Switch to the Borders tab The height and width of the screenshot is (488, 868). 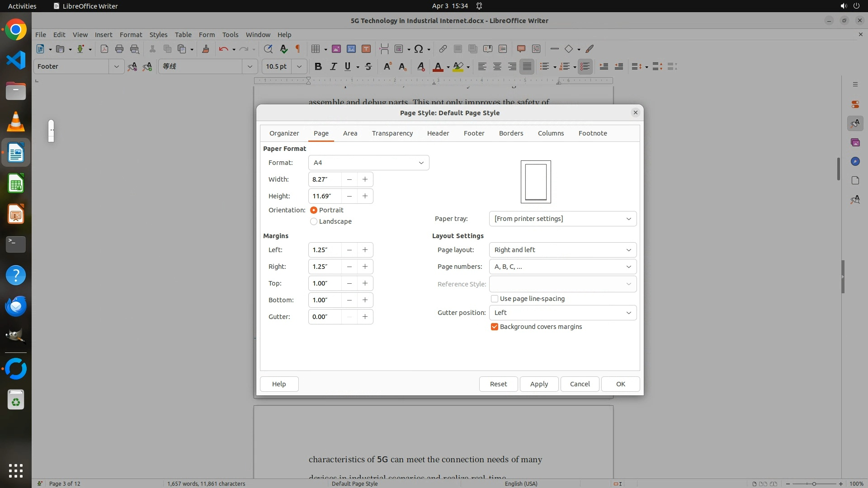(511, 133)
